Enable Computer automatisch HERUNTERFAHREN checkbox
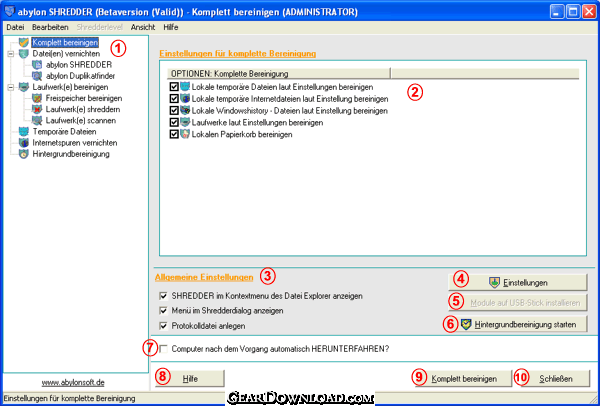600x406 pixels. coord(164,349)
